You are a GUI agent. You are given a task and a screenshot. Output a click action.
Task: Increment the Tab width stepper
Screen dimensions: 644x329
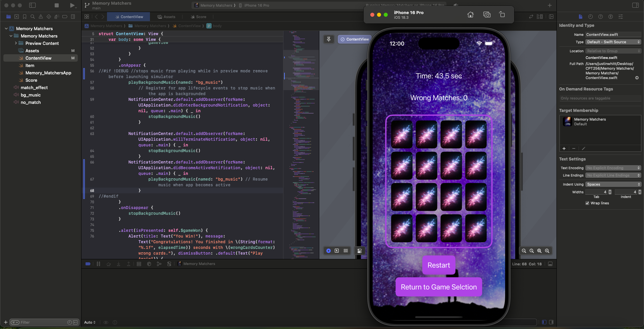pyautogui.click(x=610, y=191)
